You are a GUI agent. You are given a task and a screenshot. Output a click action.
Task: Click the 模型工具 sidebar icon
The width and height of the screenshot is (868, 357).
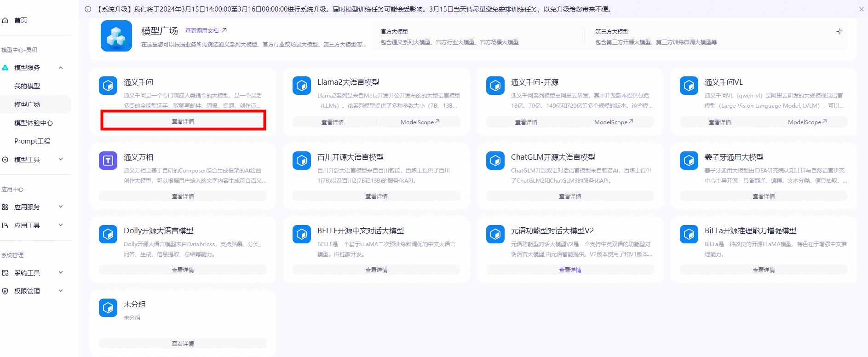coord(5,160)
